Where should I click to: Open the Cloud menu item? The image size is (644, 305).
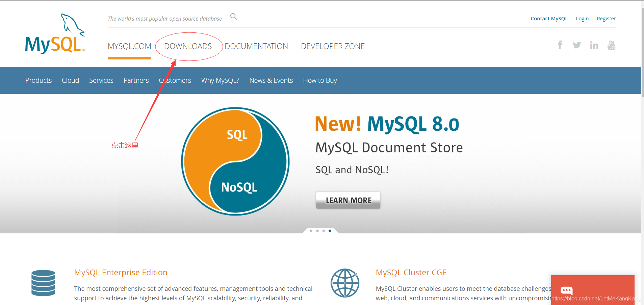[70, 80]
